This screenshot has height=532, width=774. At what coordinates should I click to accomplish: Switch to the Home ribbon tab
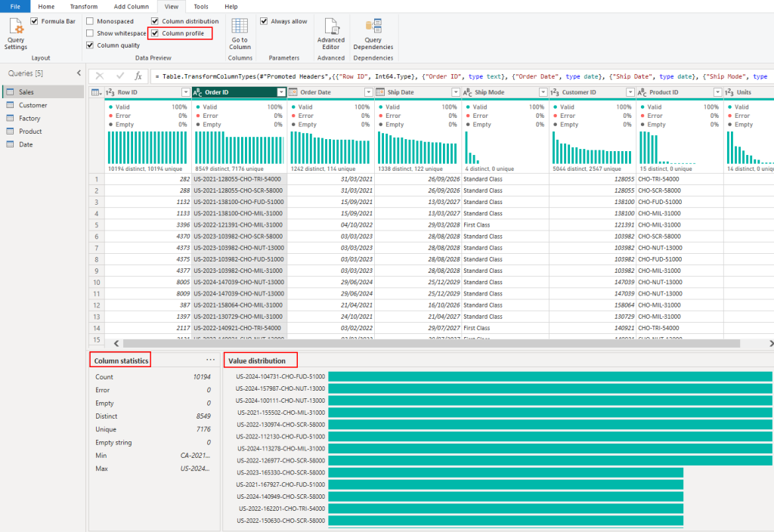46,6
